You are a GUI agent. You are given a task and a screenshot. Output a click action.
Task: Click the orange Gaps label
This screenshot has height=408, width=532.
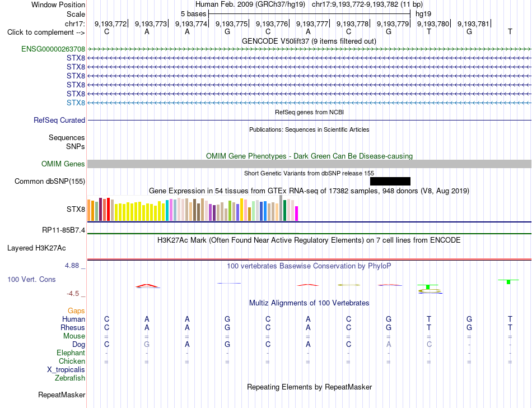coord(76,311)
